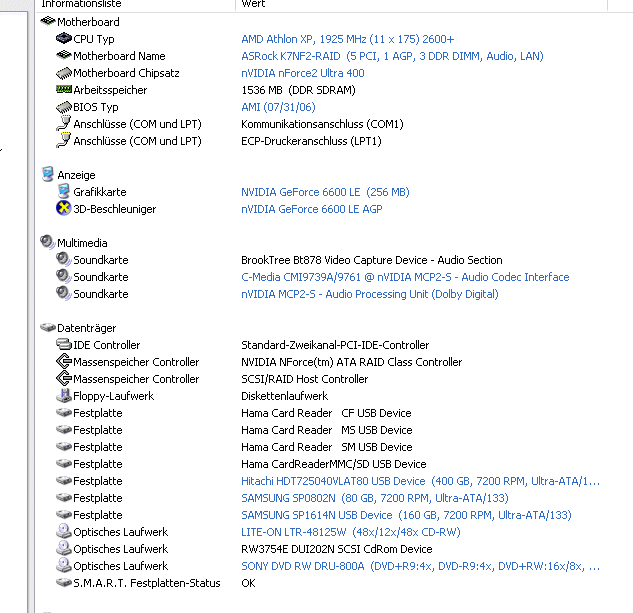Image resolution: width=633 pixels, height=613 pixels.
Task: Click the Datenträger drive icon
Action: tap(48, 327)
